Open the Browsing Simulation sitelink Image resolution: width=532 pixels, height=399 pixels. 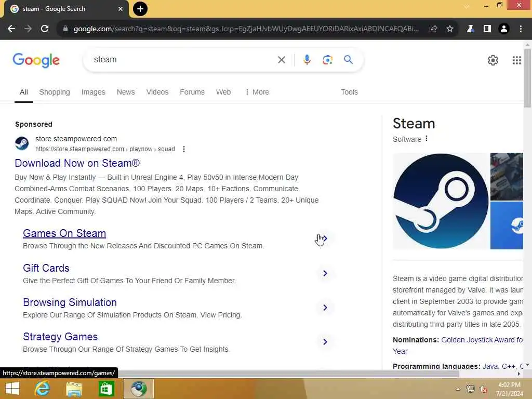(70, 302)
